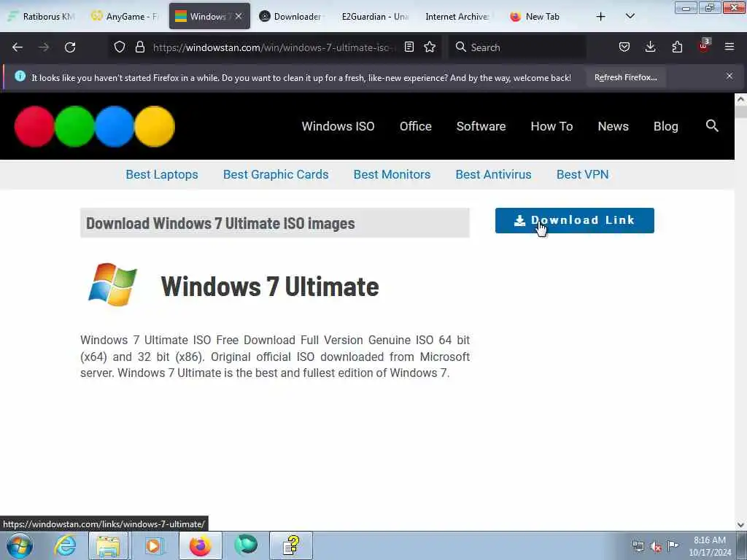Open Windows Start menu
Image resolution: width=747 pixels, height=560 pixels.
20,545
